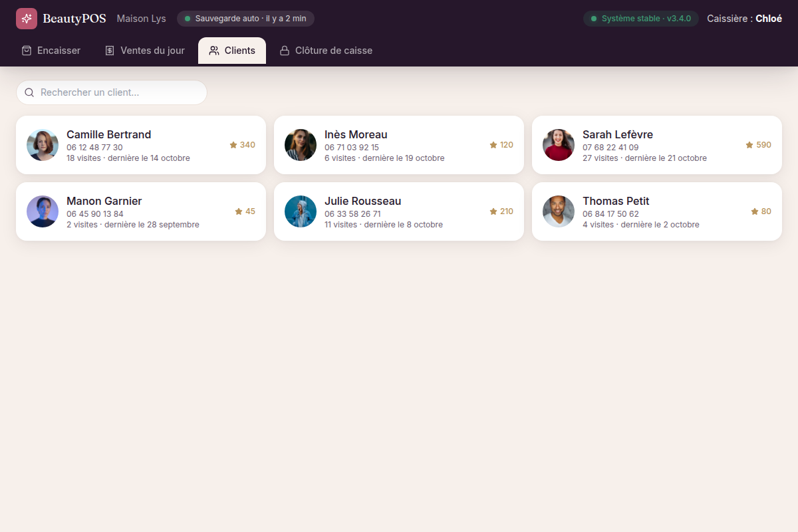
Task: Open Camille Bertrand's avatar photo
Action: [x=43, y=145]
